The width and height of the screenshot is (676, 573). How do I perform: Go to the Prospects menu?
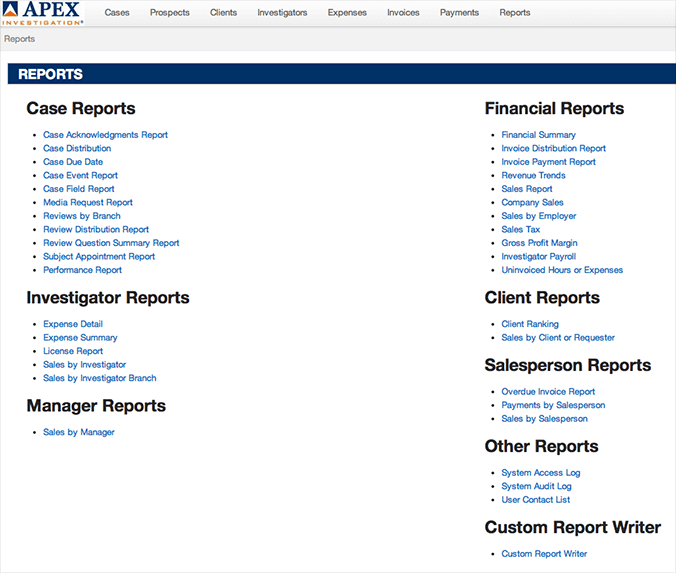point(169,13)
